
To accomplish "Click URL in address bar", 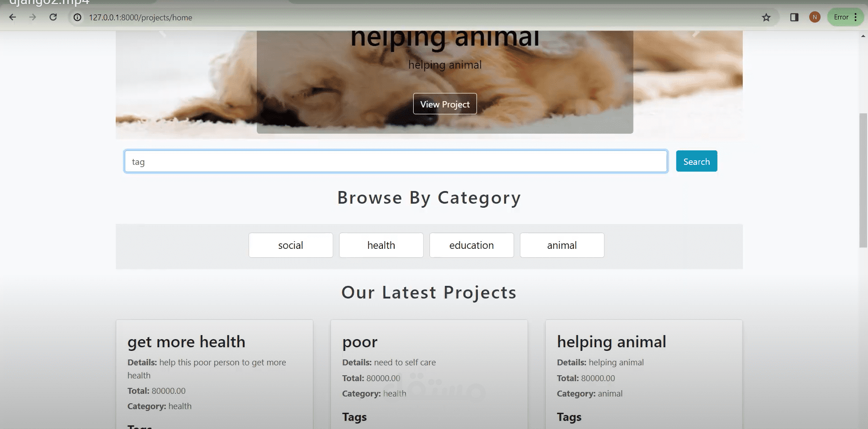I will (x=141, y=17).
